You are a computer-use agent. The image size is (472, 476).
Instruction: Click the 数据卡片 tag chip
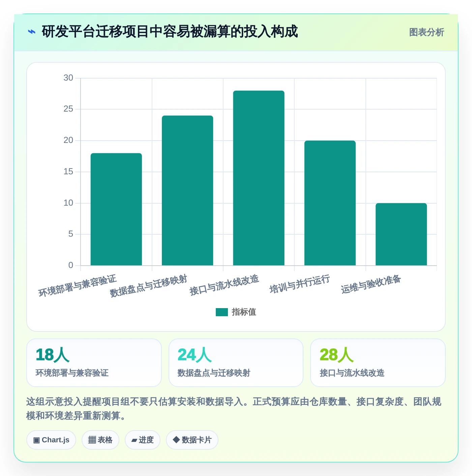click(192, 440)
